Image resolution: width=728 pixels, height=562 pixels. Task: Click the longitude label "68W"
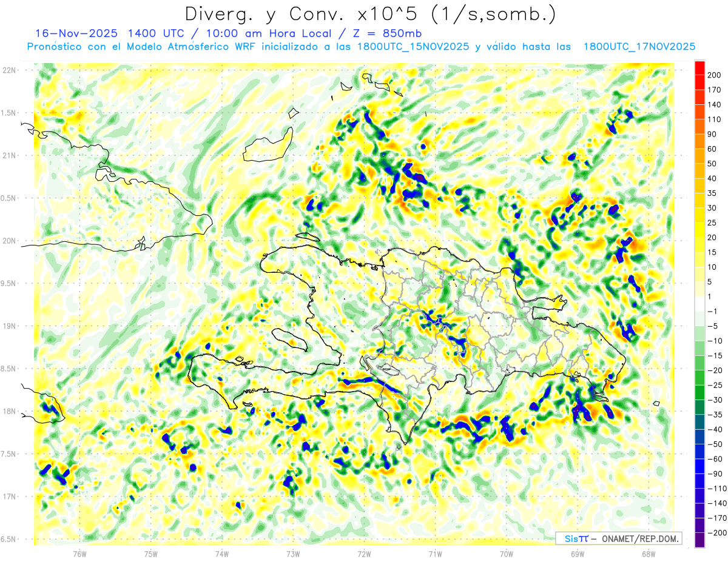pyautogui.click(x=649, y=554)
